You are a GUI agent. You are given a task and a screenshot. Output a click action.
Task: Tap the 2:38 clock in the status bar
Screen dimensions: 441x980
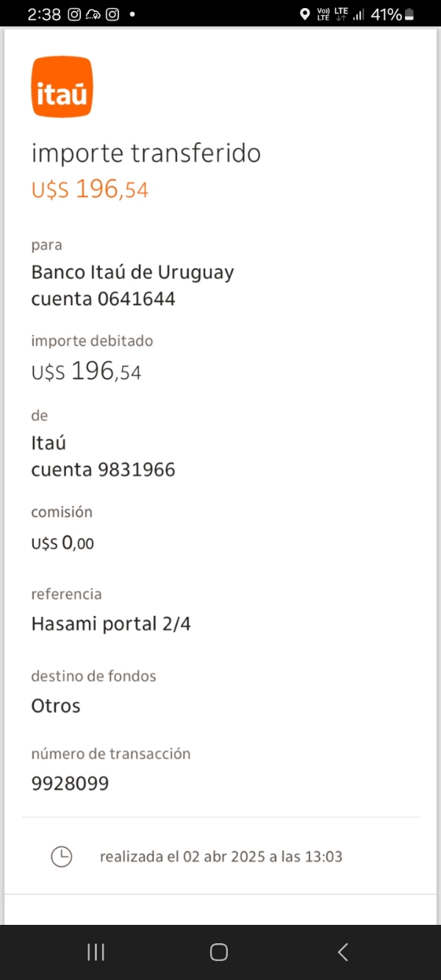tap(43, 15)
